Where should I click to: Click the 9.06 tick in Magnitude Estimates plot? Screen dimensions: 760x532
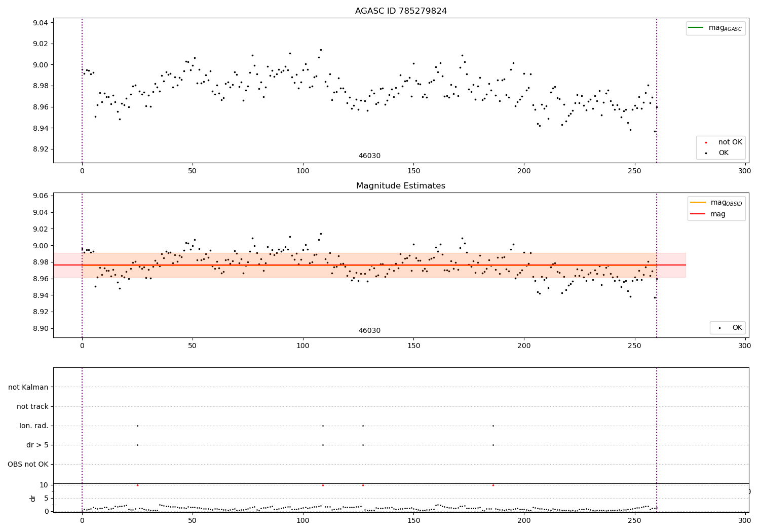tap(41, 196)
